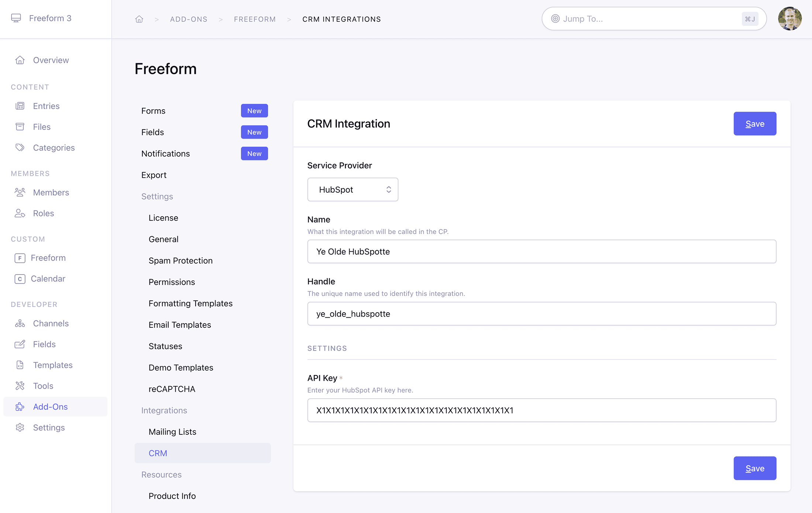Viewport: 812px width, 513px height.
Task: Click the Channels icon in sidebar
Action: click(20, 323)
